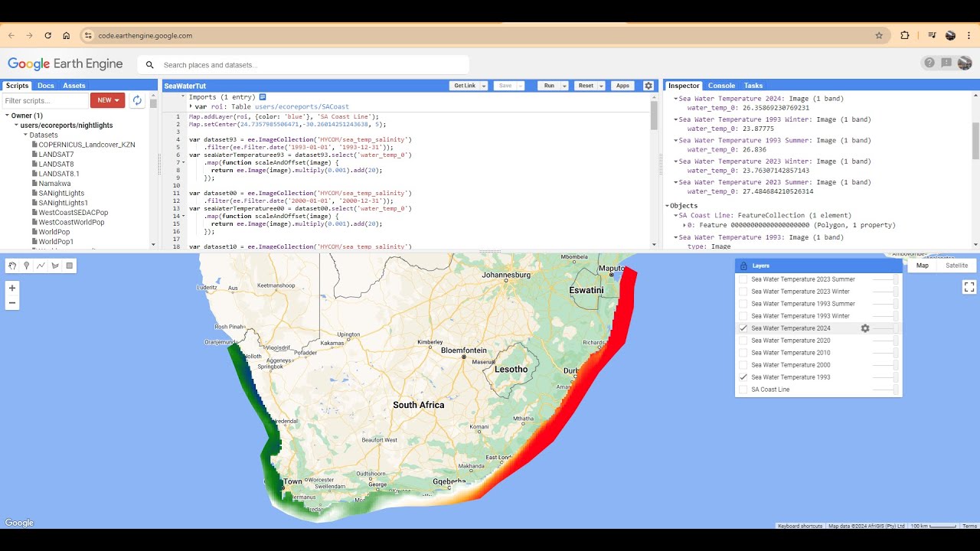Select the add marker drawing tool
This screenshot has height=551, width=980.
point(26,266)
